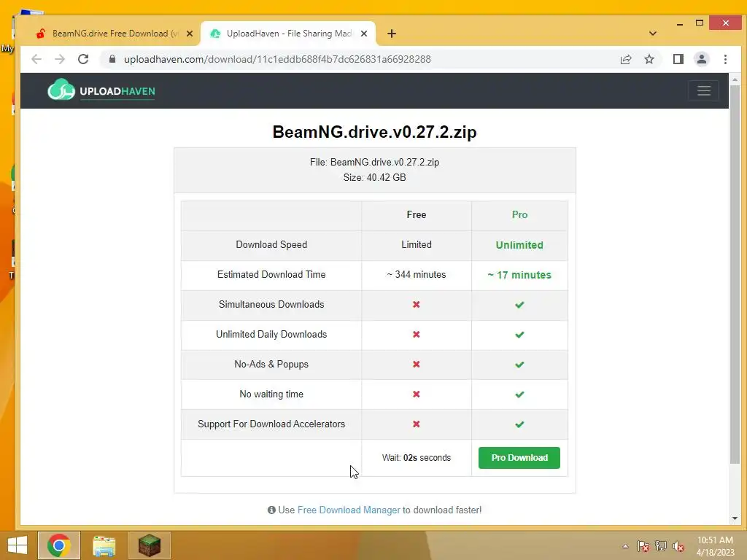This screenshot has width=747, height=560.
Task: Click the Free column header
Action: click(417, 215)
